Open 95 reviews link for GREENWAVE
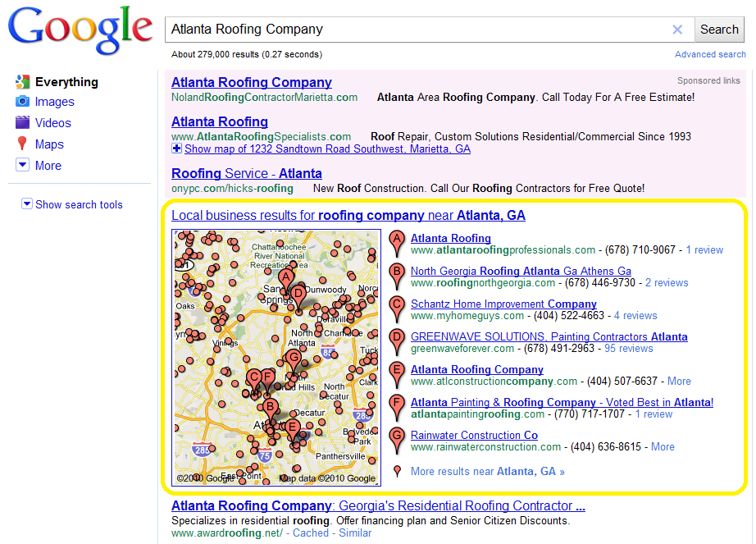 pyautogui.click(x=629, y=348)
